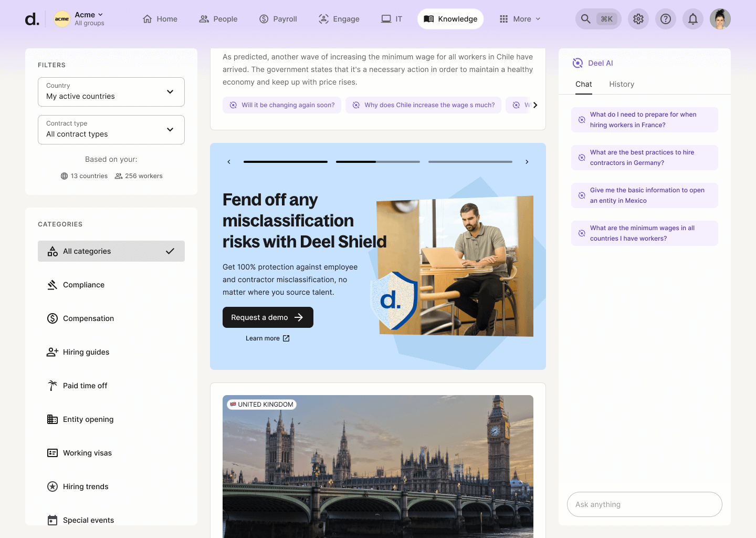Open the Hiring trends category
This screenshot has height=538, width=756.
click(x=85, y=486)
